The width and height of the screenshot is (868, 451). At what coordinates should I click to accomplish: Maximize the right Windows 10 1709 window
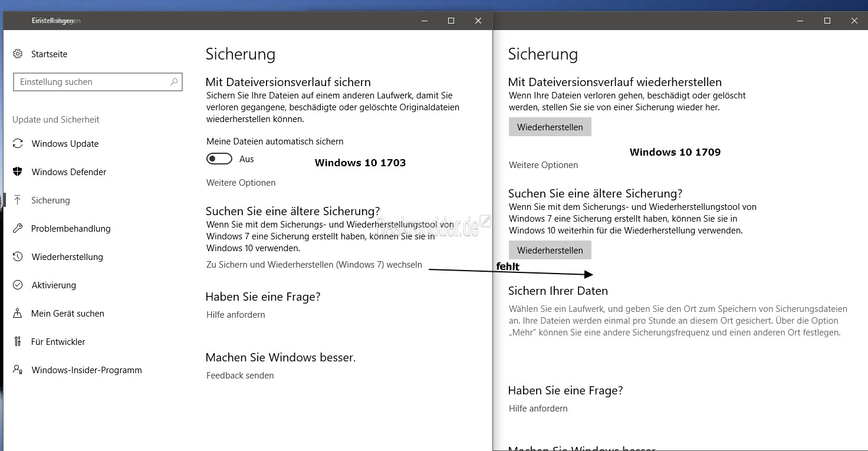tap(827, 21)
